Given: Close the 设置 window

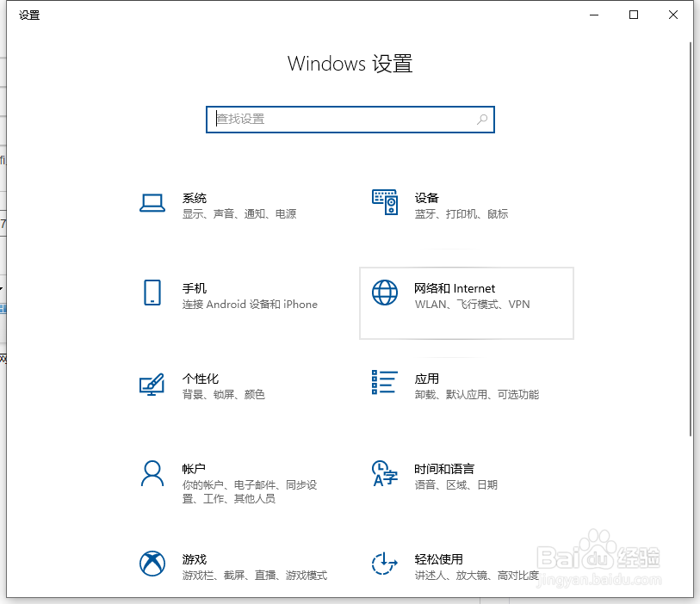Looking at the screenshot, I should 673,15.
